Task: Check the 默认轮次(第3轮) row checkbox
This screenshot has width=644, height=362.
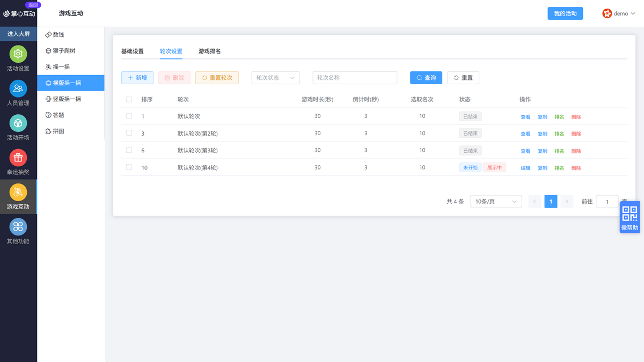Action: (129, 150)
